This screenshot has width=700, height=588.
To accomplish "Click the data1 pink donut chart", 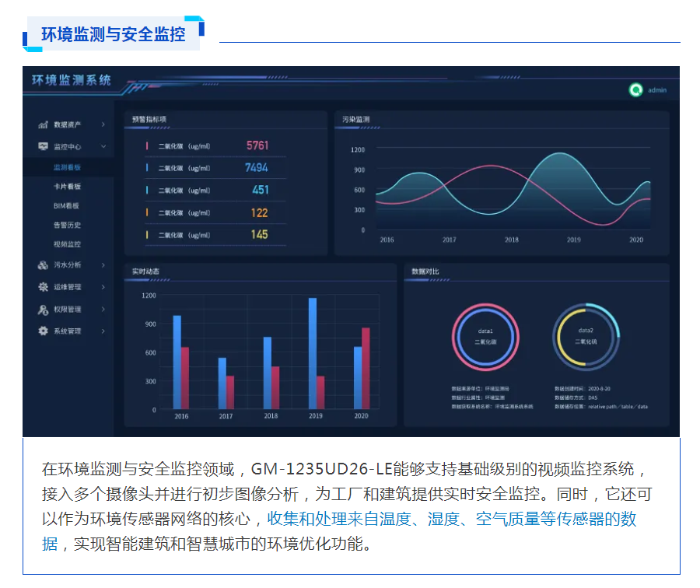I will (x=485, y=336).
